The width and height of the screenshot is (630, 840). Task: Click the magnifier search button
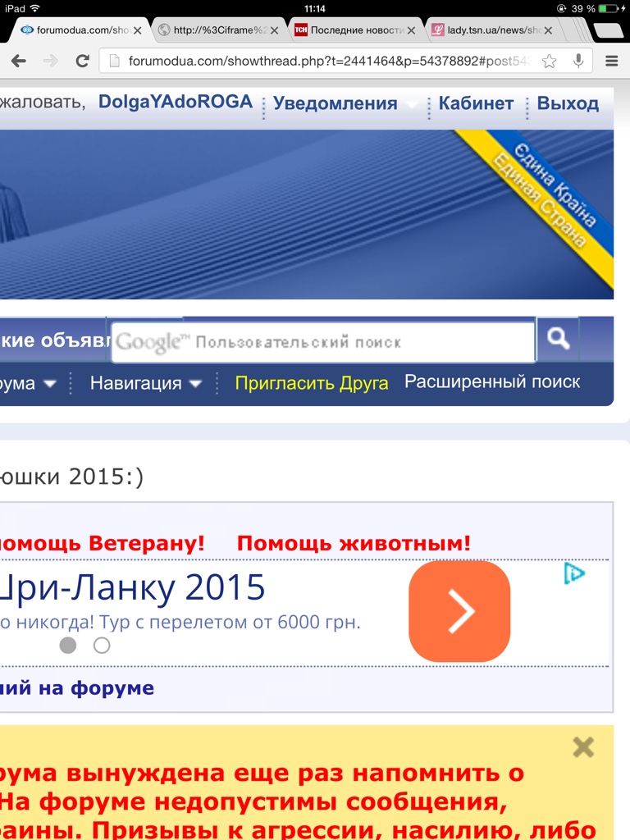click(x=558, y=339)
